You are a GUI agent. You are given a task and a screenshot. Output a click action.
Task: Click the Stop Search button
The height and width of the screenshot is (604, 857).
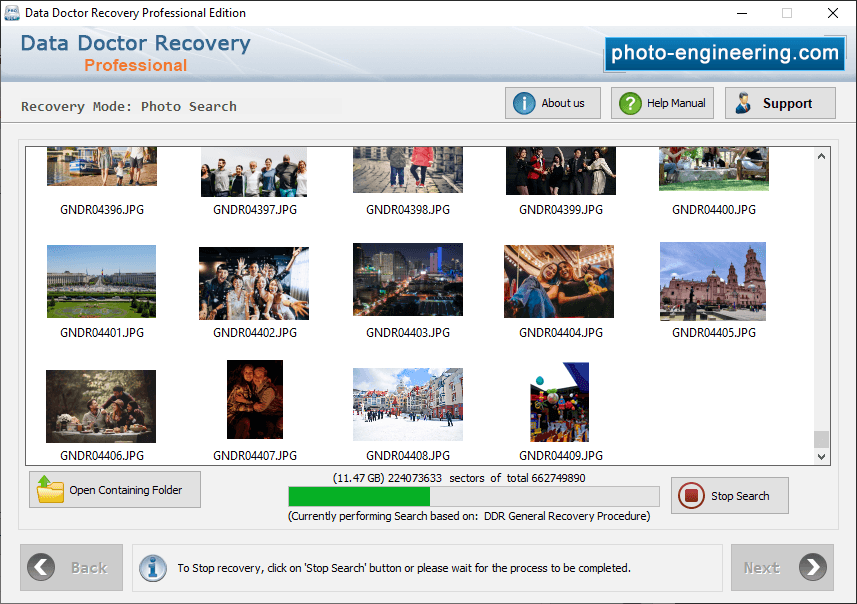coord(730,496)
